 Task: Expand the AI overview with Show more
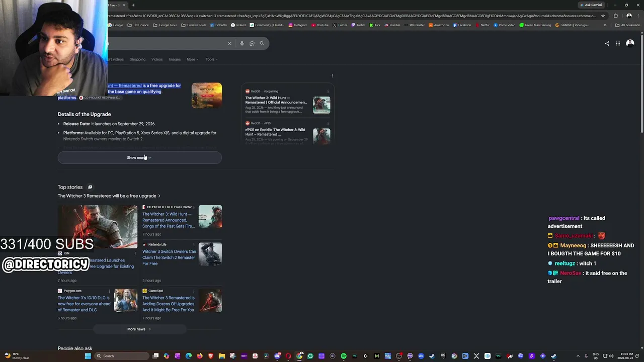pyautogui.click(x=139, y=158)
